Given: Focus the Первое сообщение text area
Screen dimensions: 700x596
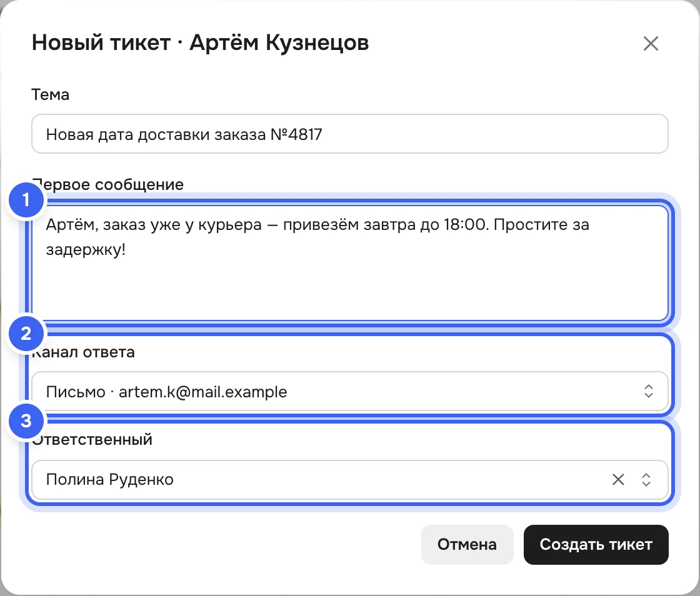Looking at the screenshot, I should 349,263.
